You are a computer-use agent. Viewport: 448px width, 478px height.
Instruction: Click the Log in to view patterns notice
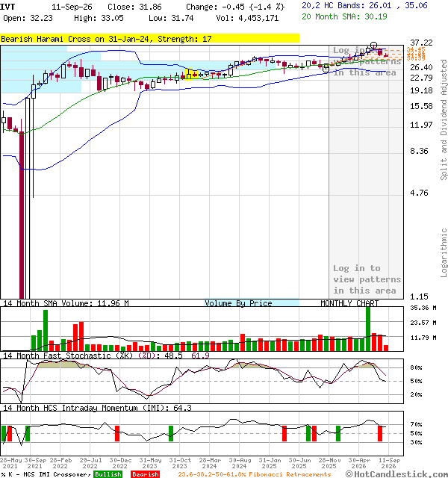point(367,279)
